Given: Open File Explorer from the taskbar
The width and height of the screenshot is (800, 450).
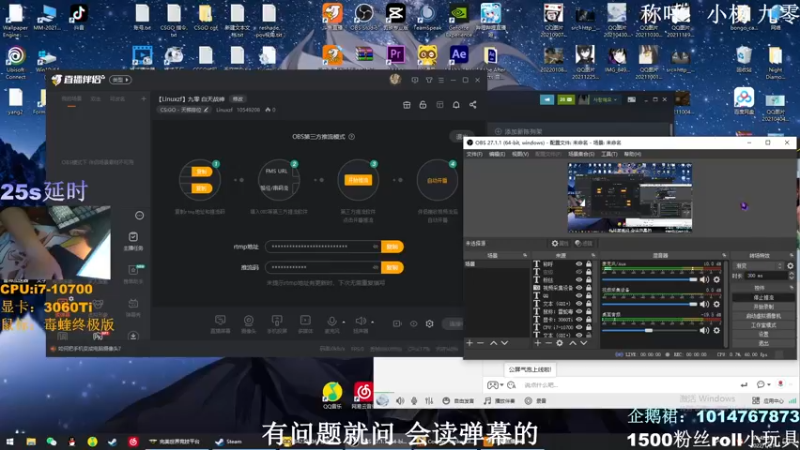Looking at the screenshot, I should pos(31,442).
